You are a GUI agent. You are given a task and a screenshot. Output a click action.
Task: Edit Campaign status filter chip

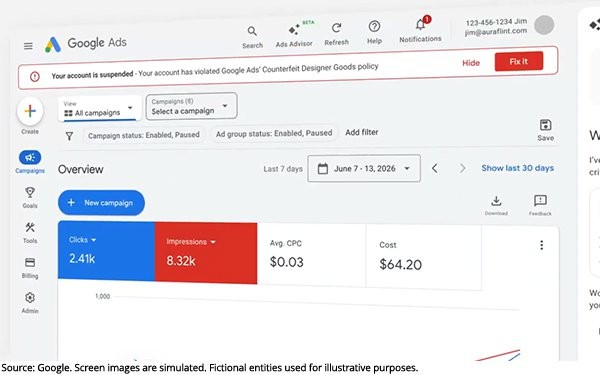144,135
